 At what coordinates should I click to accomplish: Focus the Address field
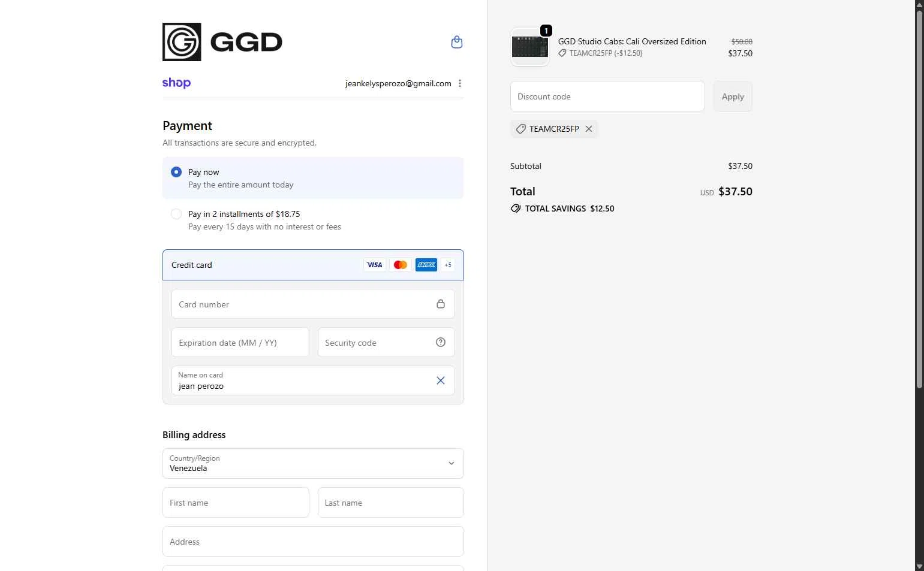(313, 542)
